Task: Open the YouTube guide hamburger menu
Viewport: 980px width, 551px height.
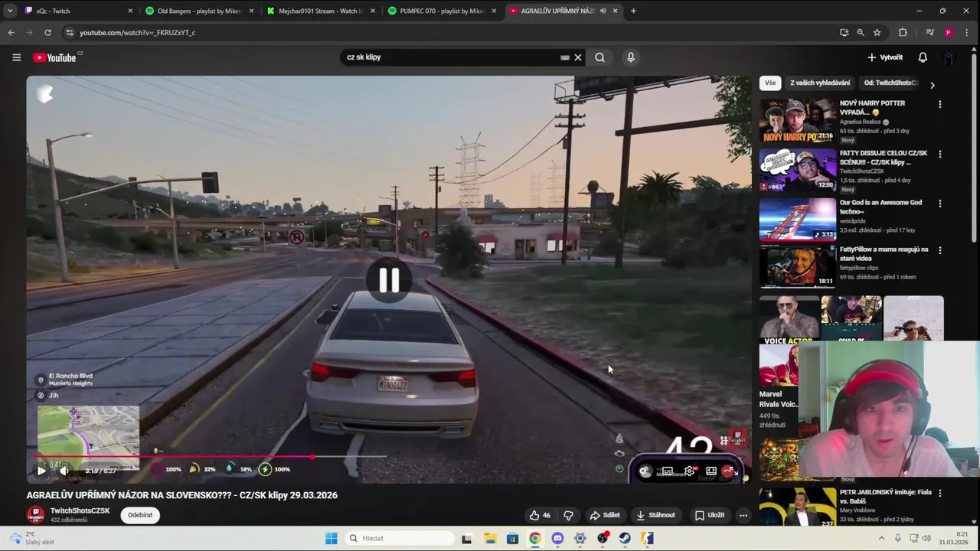Action: 16,57
